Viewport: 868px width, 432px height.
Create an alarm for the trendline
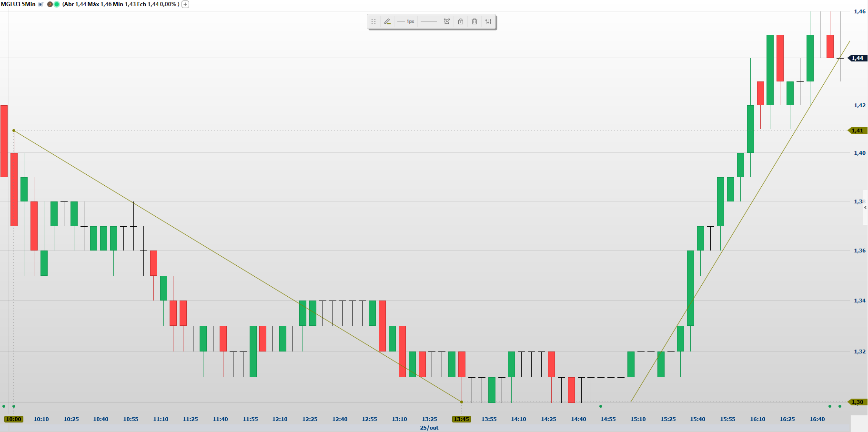(x=447, y=21)
